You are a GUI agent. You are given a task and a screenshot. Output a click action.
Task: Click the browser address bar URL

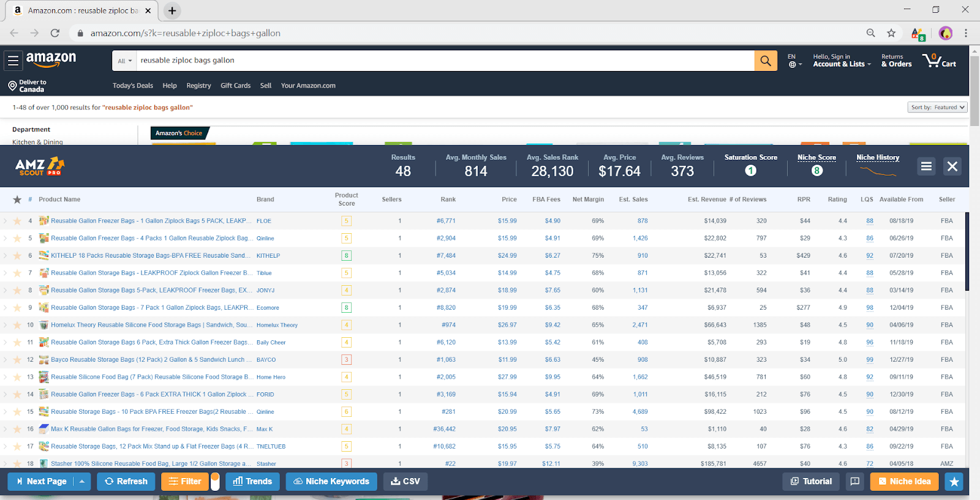[x=186, y=33]
